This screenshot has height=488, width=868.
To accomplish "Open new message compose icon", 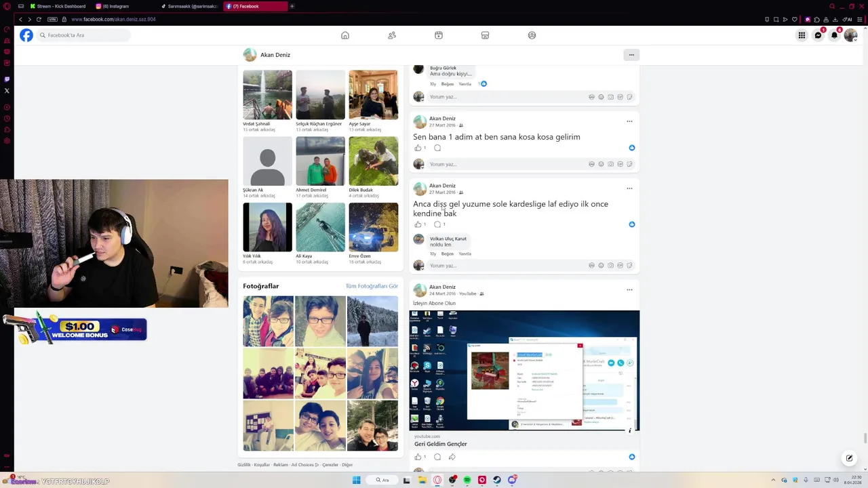I will point(849,458).
